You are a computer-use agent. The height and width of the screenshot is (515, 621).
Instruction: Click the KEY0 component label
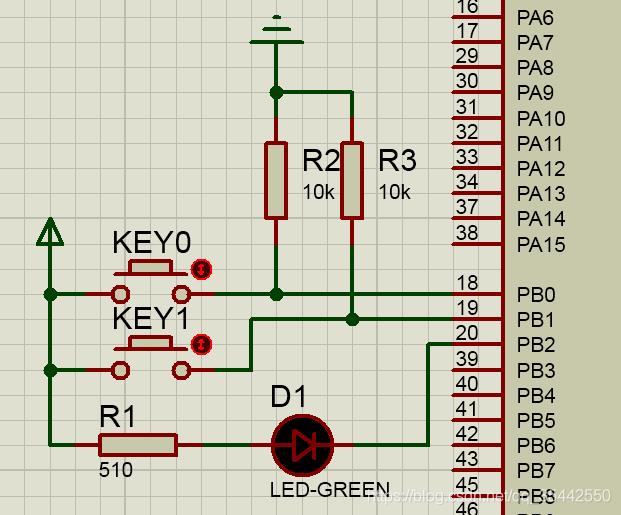click(152, 242)
